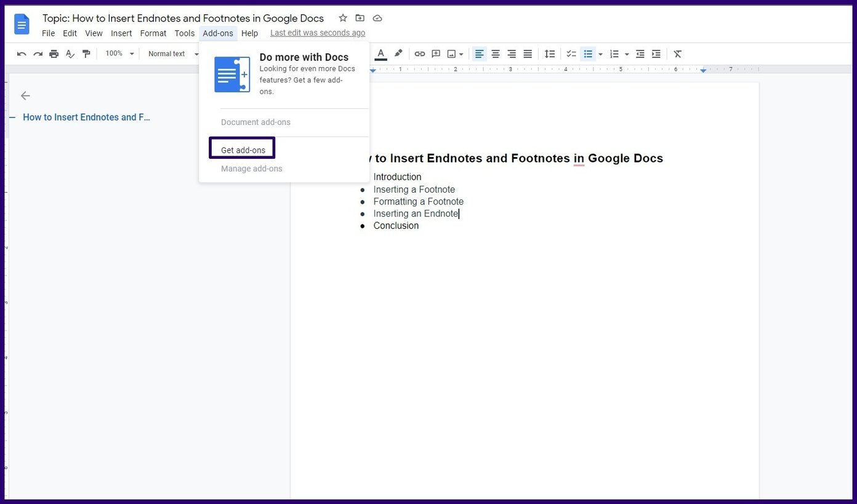857x504 pixels.
Task: Open the Format menu
Action: pyautogui.click(x=153, y=33)
